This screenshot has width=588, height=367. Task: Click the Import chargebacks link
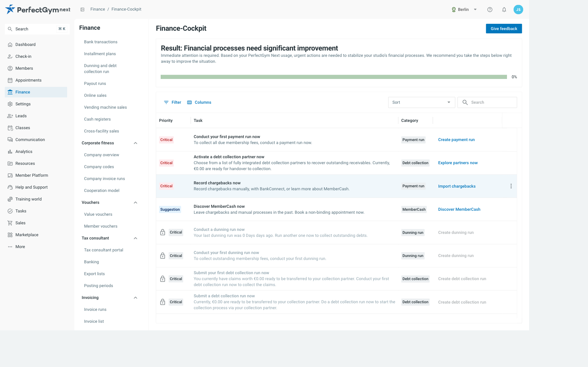coord(457,186)
